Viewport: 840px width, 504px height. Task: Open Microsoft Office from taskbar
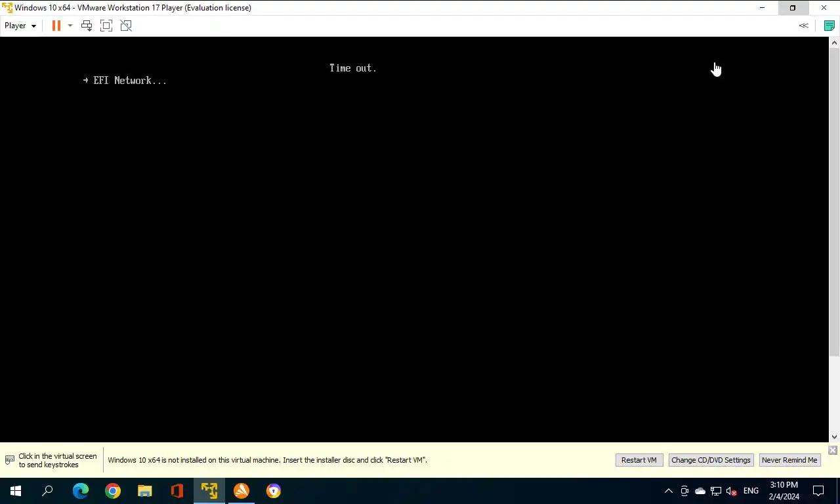click(x=177, y=491)
